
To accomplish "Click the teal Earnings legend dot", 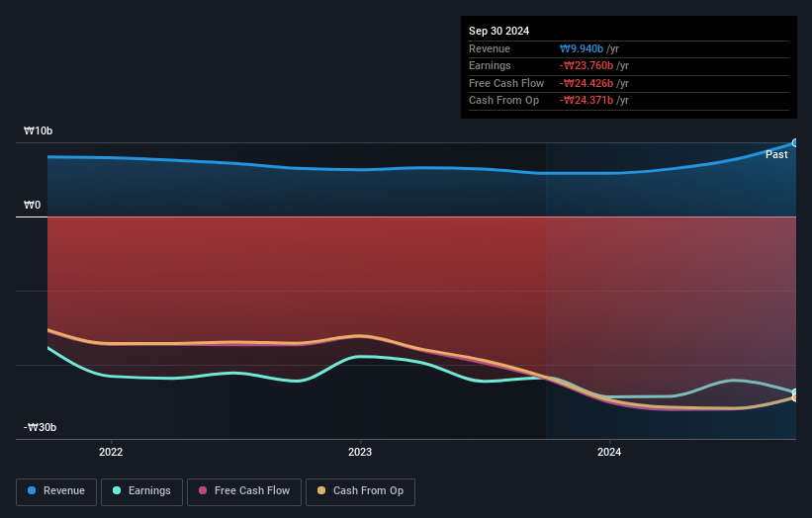I will (117, 490).
